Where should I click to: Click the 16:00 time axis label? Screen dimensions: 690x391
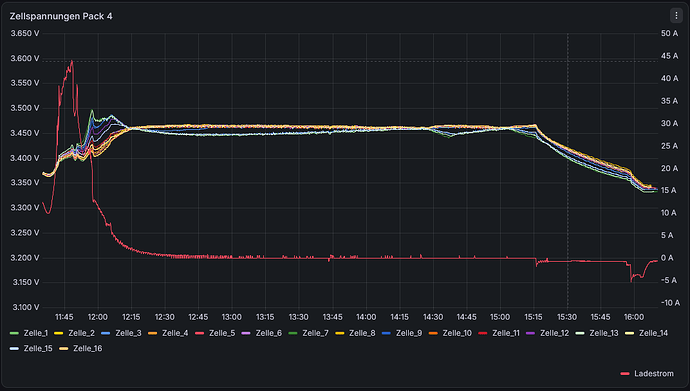(x=634, y=317)
